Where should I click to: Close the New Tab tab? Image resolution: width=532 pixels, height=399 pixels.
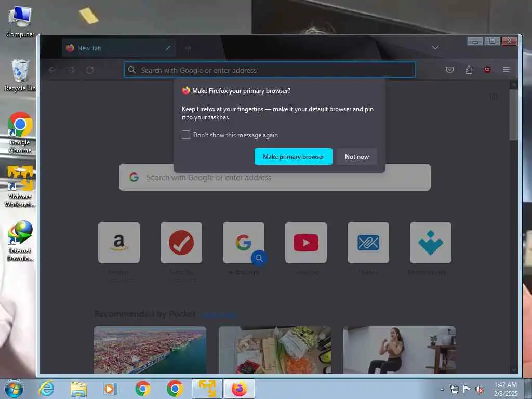(x=168, y=48)
